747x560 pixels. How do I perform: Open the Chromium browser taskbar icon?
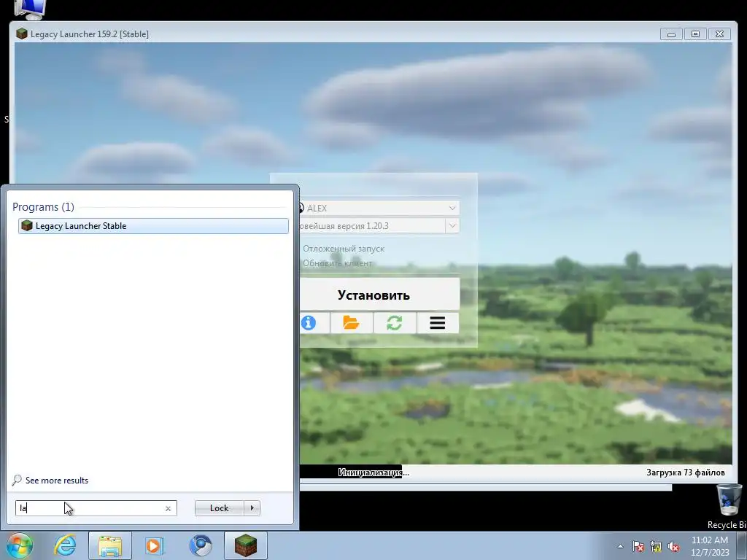201,545
